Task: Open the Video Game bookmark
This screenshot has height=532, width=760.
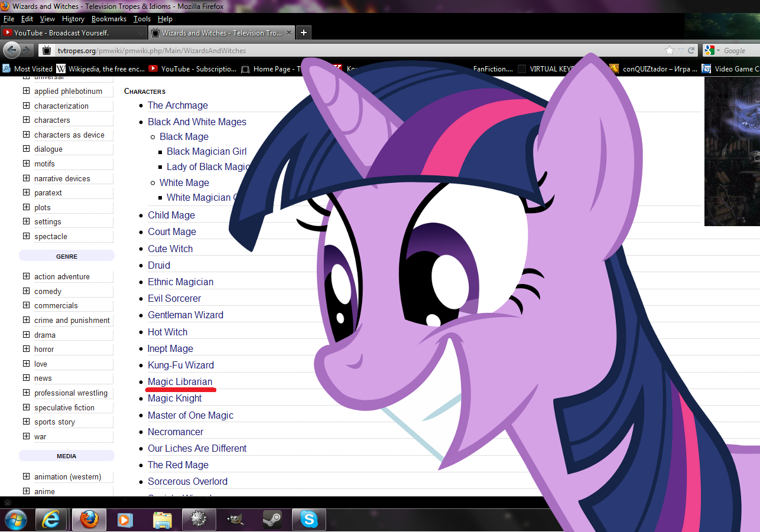Action: pyautogui.click(x=730, y=68)
